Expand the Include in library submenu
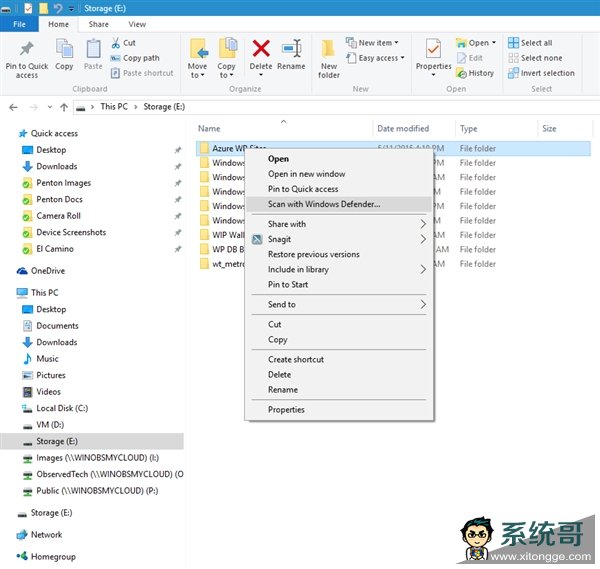Screen dimensions: 600x569 click(x=339, y=270)
